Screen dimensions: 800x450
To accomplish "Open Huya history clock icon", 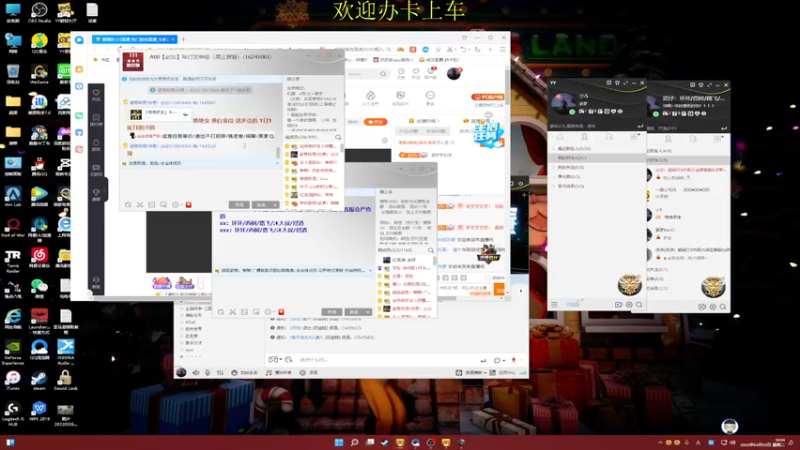I will pyautogui.click(x=401, y=73).
